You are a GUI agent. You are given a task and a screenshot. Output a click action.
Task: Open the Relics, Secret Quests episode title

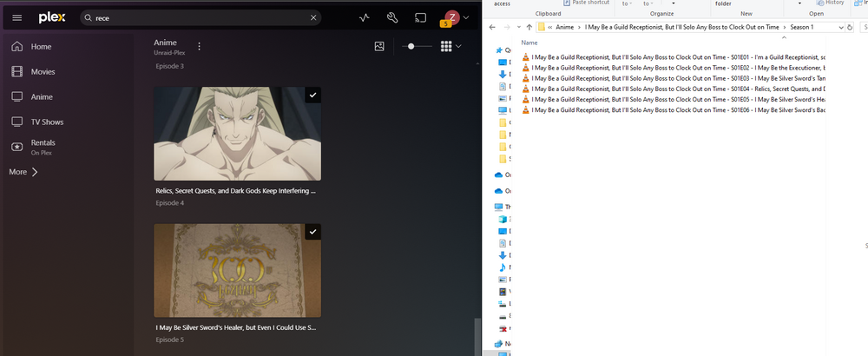pyautogui.click(x=236, y=190)
